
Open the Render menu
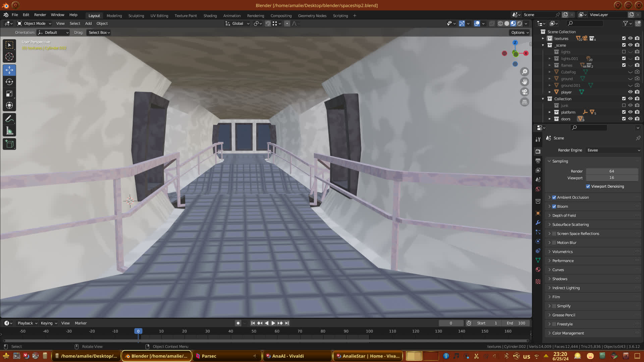[40, 15]
